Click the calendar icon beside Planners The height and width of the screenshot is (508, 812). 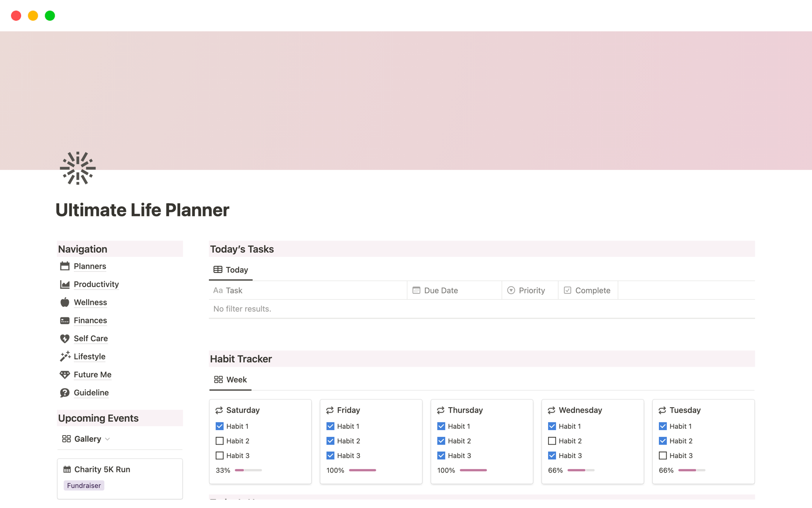(65, 266)
